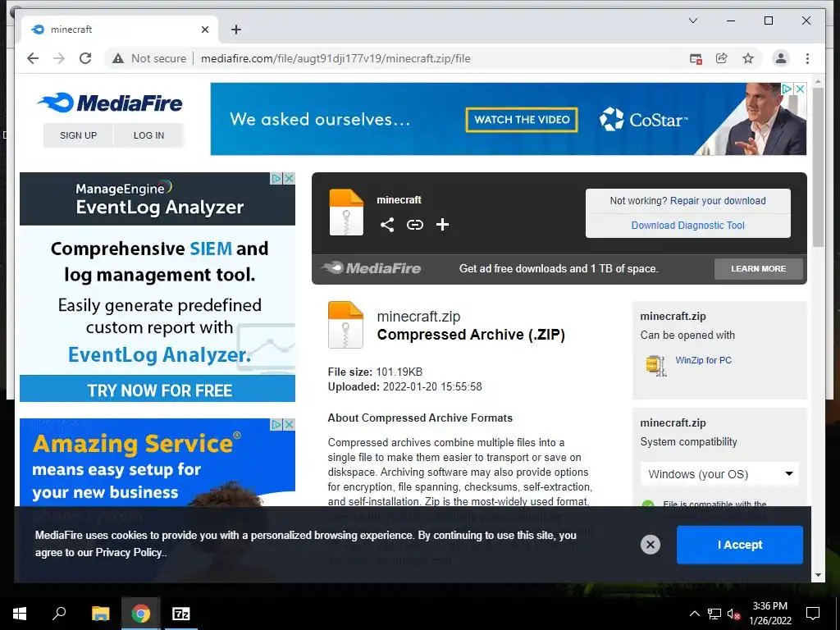Click the share icon under minecraft
This screenshot has height=630, width=840.
point(387,225)
